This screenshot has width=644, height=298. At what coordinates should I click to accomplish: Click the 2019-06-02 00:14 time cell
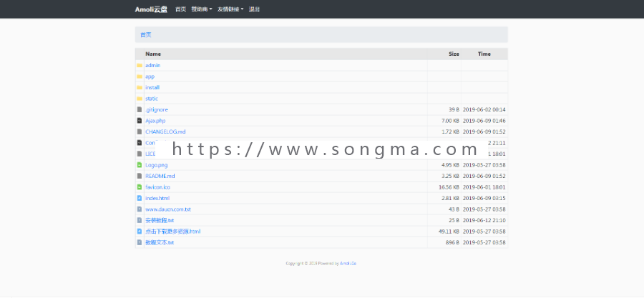tap(484, 109)
